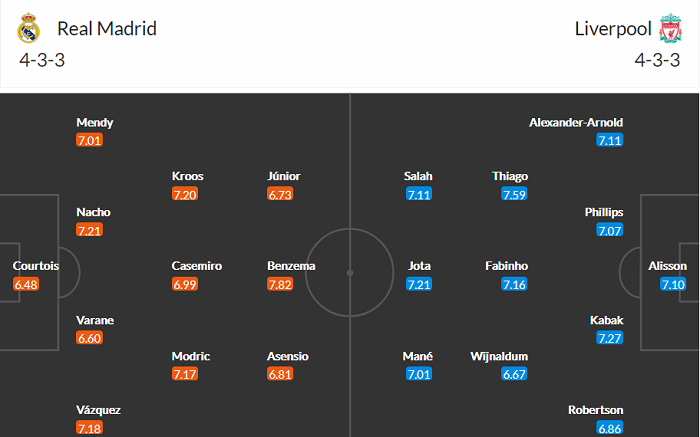
Task: Click Real Madrid's 4-3-3 formation label
Action: click(x=42, y=59)
